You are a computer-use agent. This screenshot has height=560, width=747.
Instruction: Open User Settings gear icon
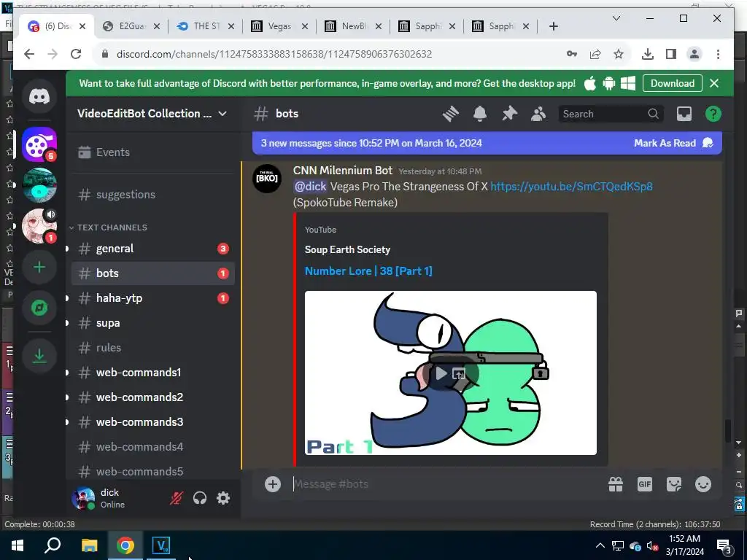(x=223, y=498)
